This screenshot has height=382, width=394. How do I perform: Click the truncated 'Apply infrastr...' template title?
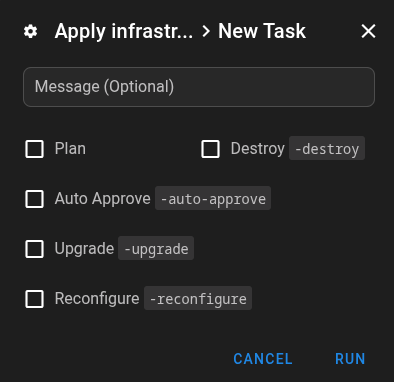(124, 32)
